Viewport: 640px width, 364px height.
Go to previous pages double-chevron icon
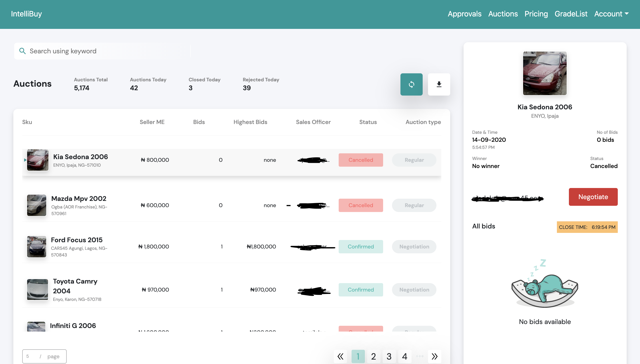(340, 356)
